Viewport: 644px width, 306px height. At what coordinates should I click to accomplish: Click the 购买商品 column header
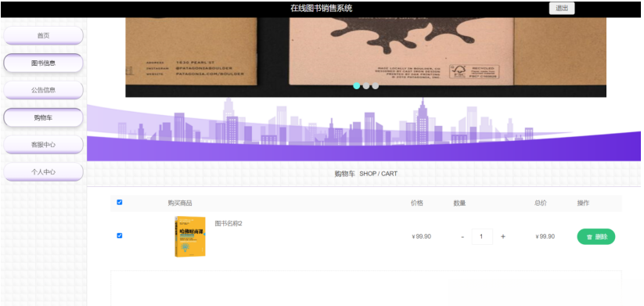click(x=179, y=203)
